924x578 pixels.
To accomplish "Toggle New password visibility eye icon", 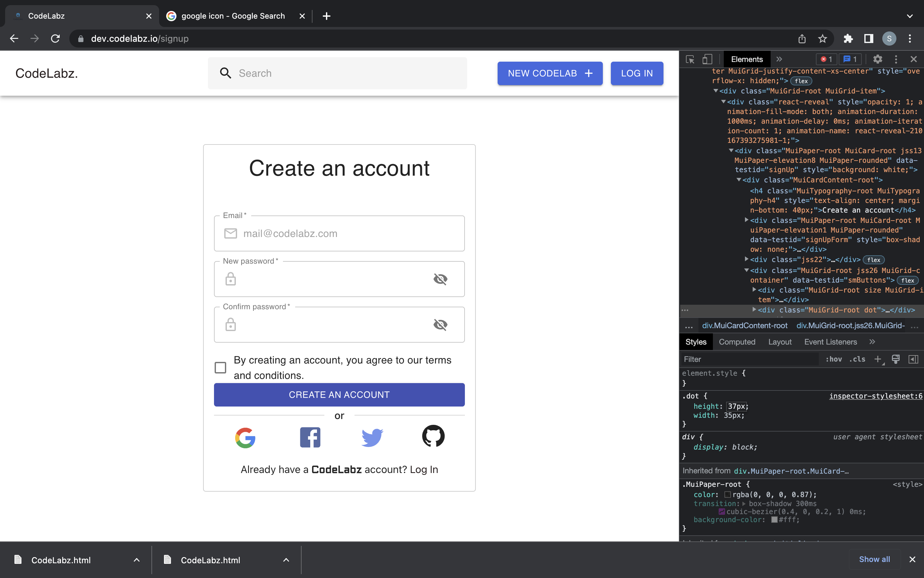I will pyautogui.click(x=440, y=279).
